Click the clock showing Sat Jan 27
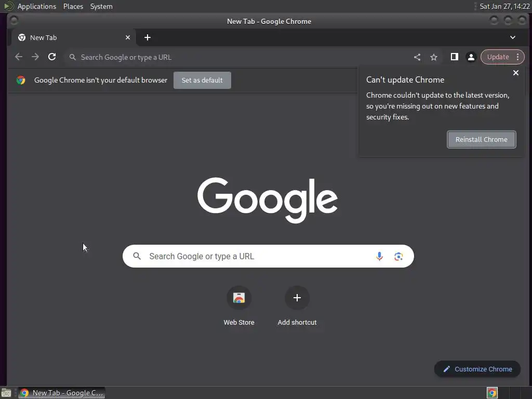The width and height of the screenshot is (532, 399). tap(504, 6)
